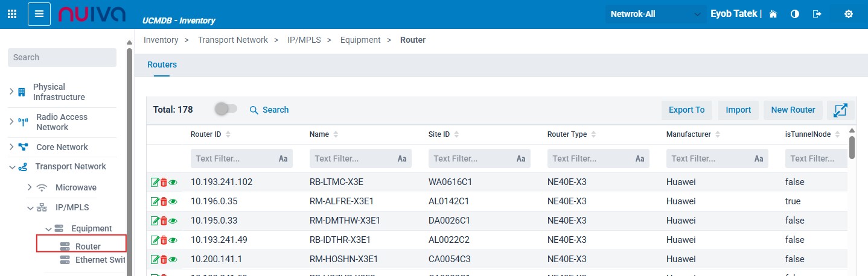This screenshot has width=868, height=276.
Task: View router 10.195.0.33 using eye icon
Action: 173,221
